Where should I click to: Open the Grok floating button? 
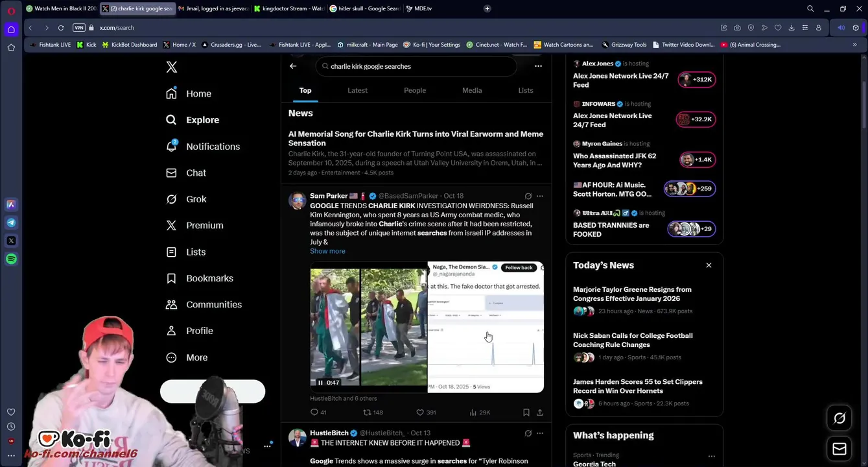pyautogui.click(x=839, y=418)
